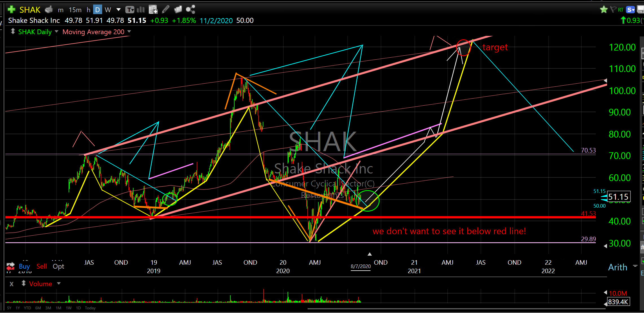Select the 6M range tab
644x313 pixels.
38,308
